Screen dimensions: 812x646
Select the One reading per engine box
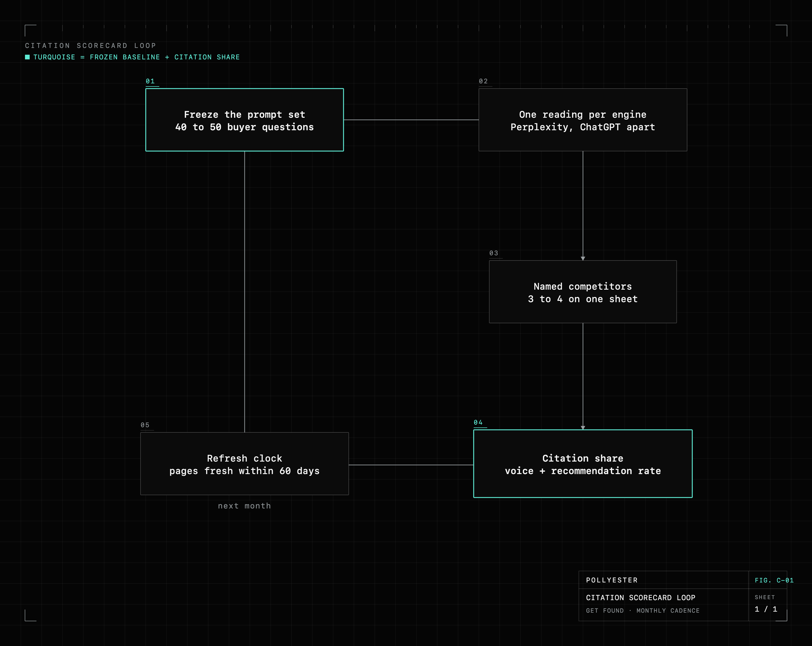coord(583,120)
